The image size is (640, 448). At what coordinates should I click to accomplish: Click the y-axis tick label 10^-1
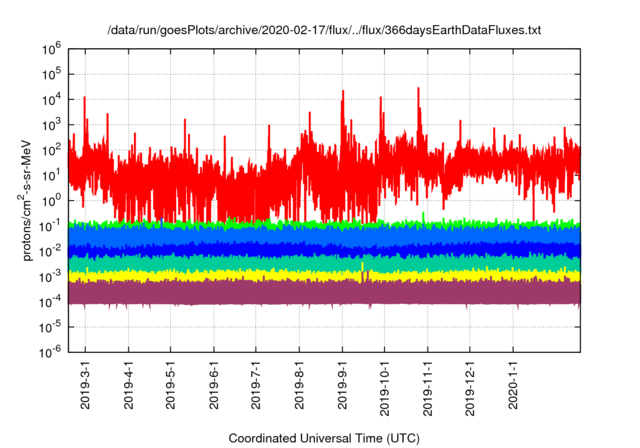click(51, 226)
